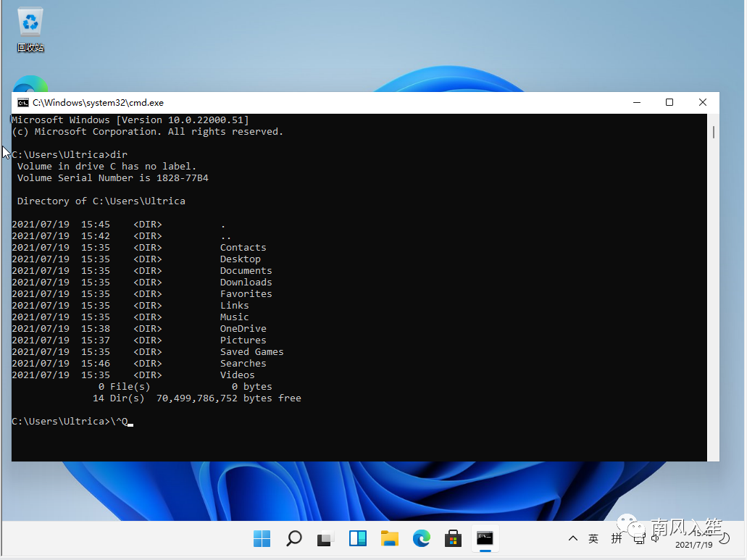The image size is (747, 560).
Task: Click the Saved Games directory entry
Action: 251,352
